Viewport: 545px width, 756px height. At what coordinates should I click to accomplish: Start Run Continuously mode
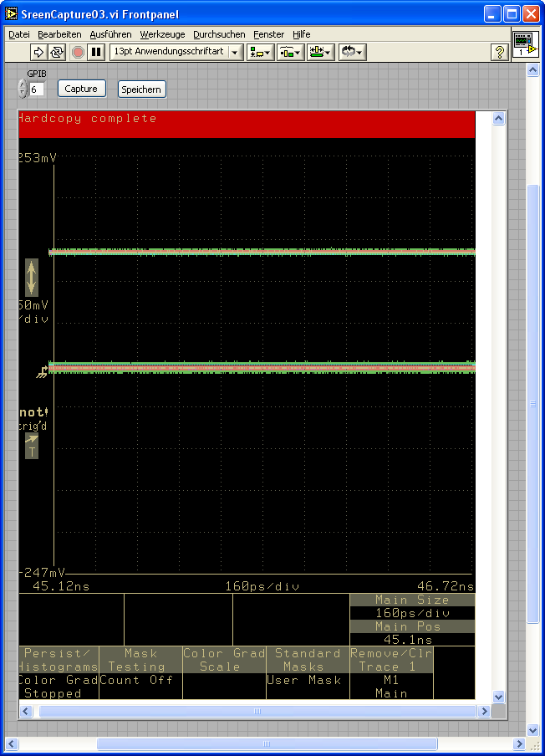(57, 52)
